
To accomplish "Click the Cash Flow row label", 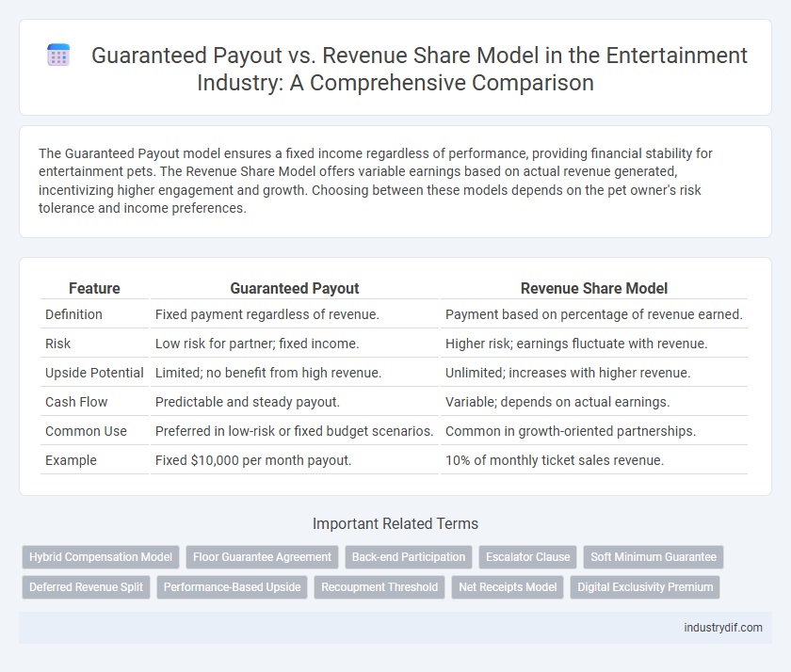I will pos(76,402).
